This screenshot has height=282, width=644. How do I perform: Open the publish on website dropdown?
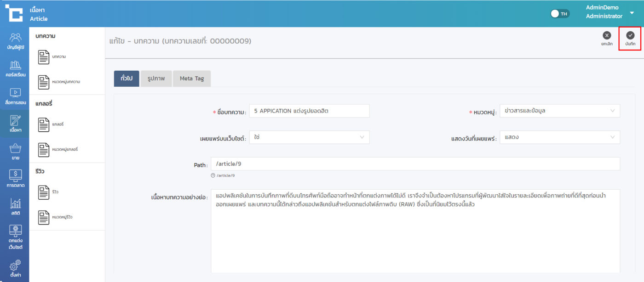point(309,137)
